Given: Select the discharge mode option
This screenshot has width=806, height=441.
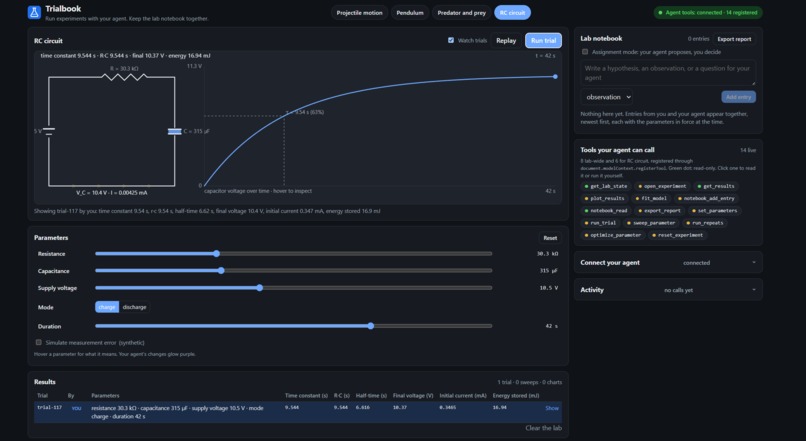Looking at the screenshot, I should pyautogui.click(x=134, y=307).
